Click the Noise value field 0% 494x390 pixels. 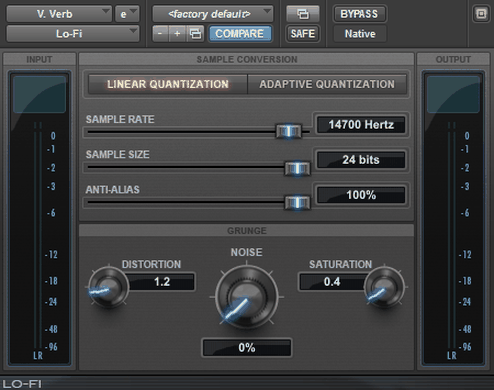click(x=247, y=348)
